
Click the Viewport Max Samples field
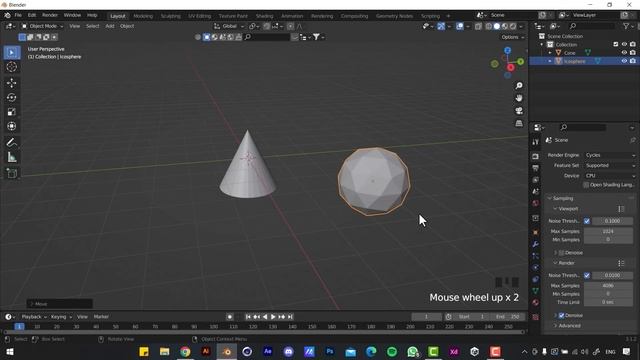(x=608, y=231)
